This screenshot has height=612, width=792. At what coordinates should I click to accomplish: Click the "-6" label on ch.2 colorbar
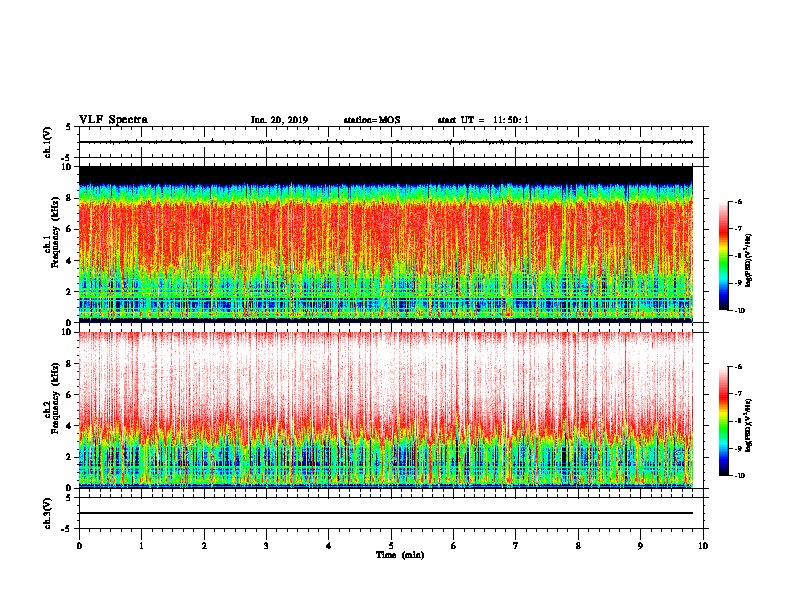tap(738, 367)
